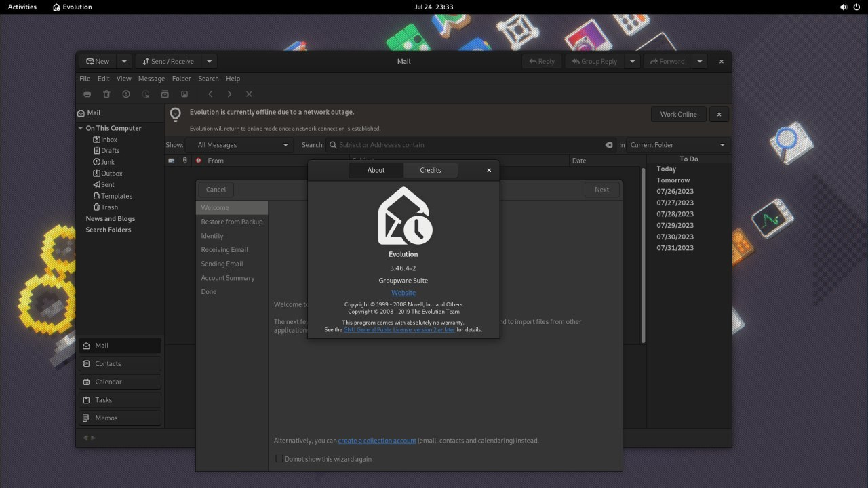Open the Help menu
This screenshot has width=868, height=488.
point(233,79)
